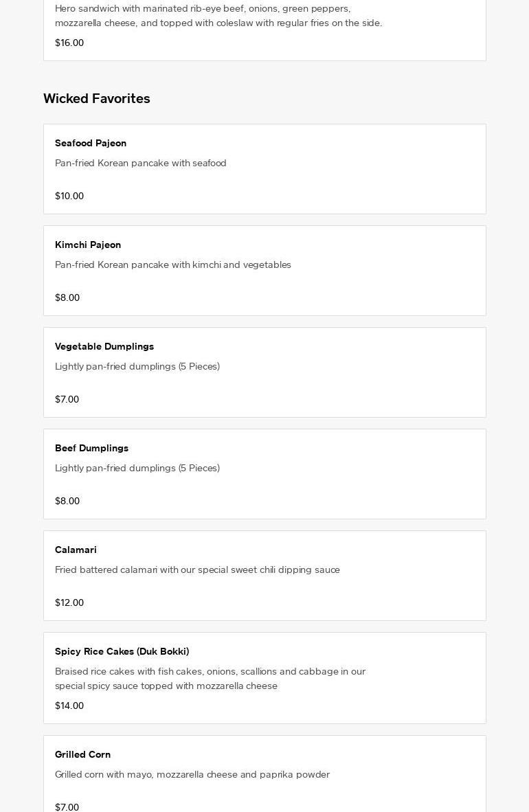Select the Grilled Corn menu item
The image size is (529, 812).
[x=82, y=754]
